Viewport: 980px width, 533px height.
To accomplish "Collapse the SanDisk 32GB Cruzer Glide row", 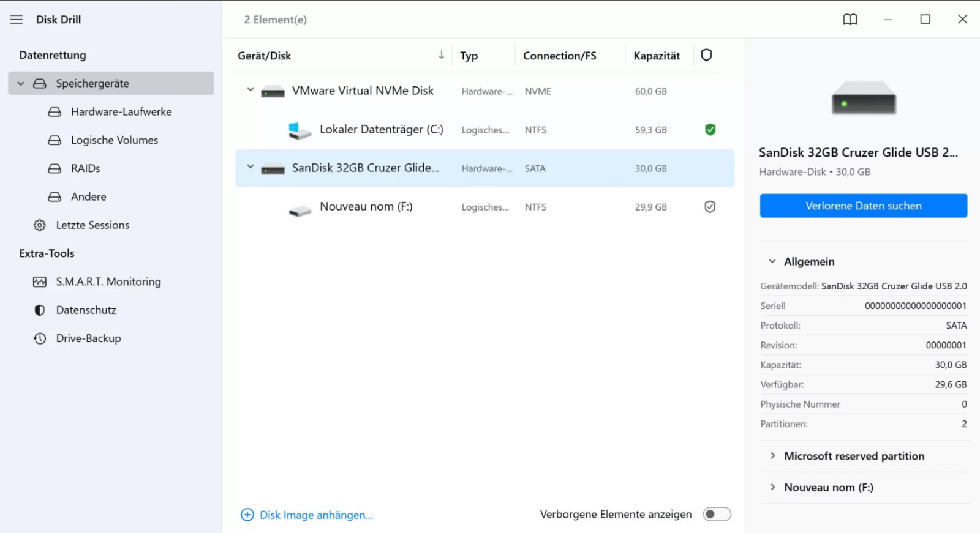I will [250, 166].
